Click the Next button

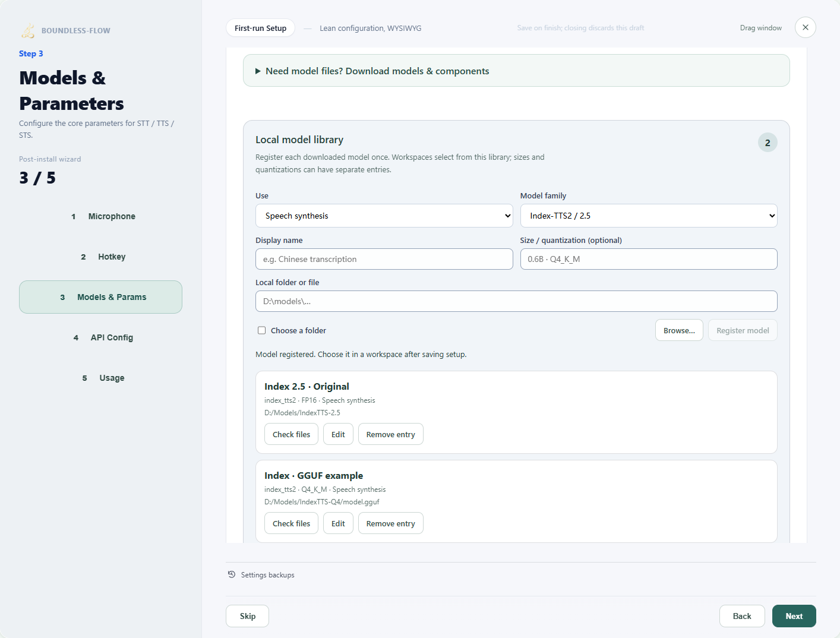click(x=794, y=616)
